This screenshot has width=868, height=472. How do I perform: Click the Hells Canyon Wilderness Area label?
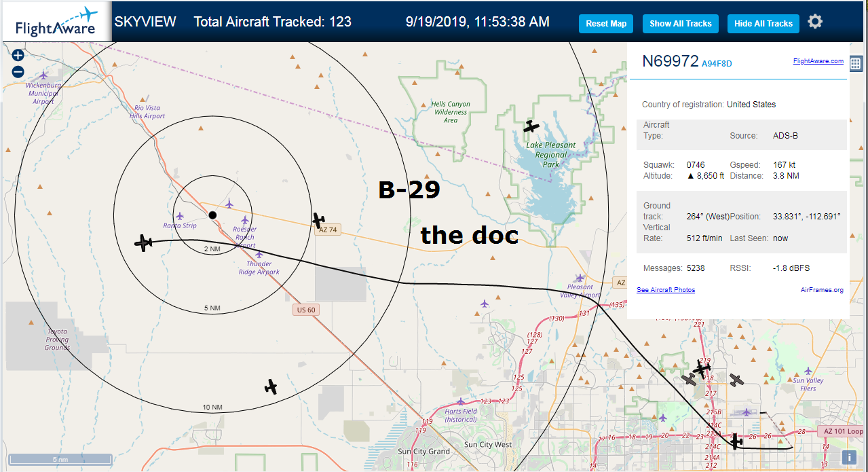pos(451,112)
